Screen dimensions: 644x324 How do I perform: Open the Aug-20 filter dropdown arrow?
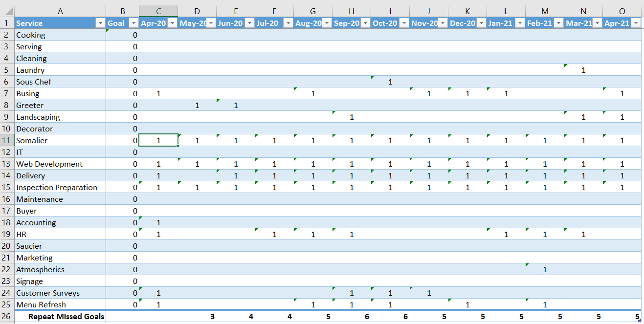point(327,23)
